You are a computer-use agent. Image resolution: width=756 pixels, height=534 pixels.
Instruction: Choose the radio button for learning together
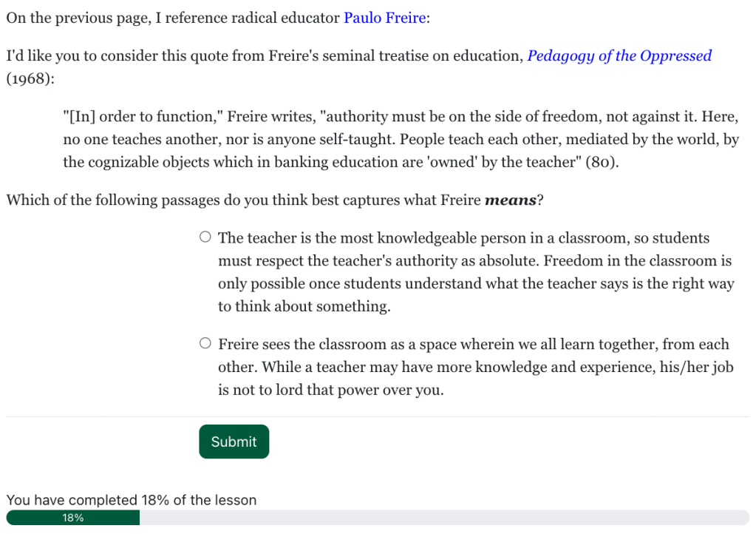[x=205, y=344]
